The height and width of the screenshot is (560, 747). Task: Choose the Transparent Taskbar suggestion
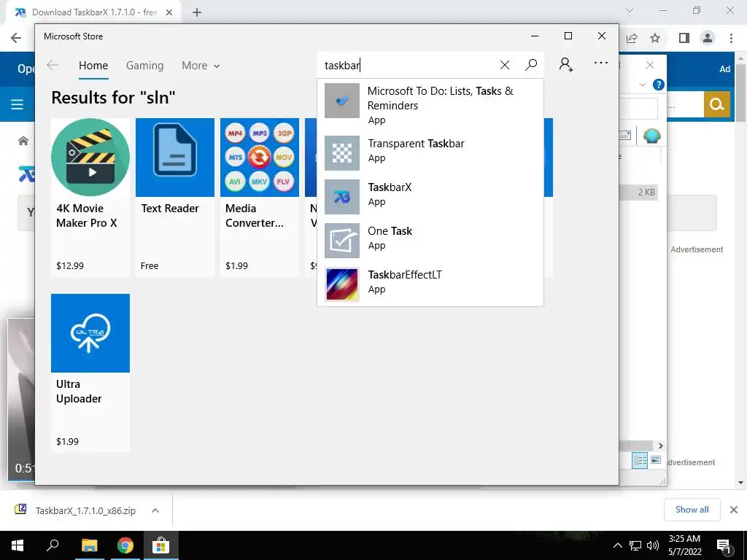point(430,152)
